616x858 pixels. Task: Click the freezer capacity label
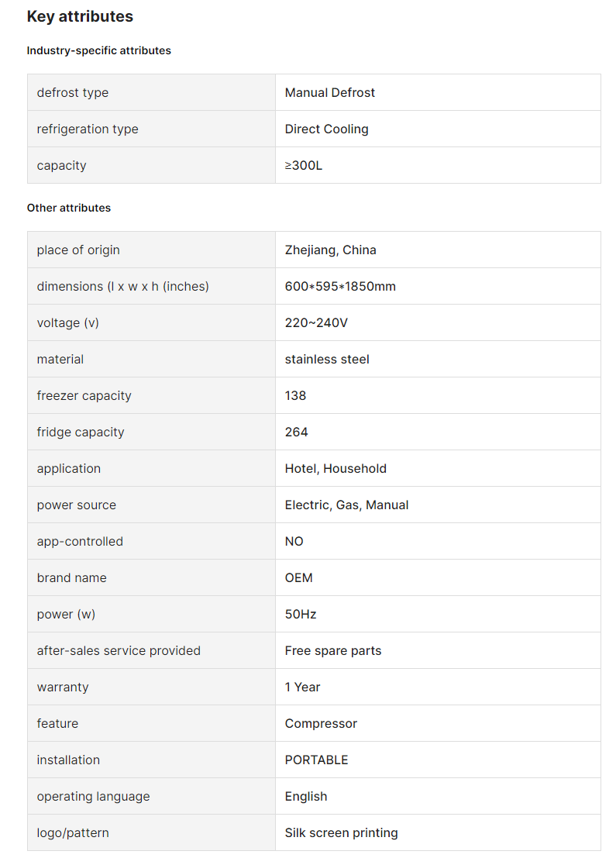pos(84,395)
